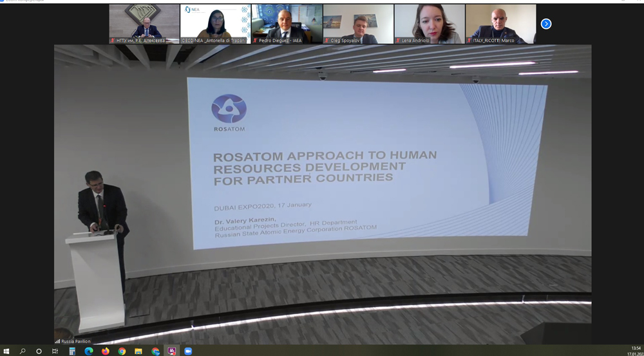The width and height of the screenshot is (644, 356).
Task: Launch Calculator from the taskbar
Action: 72,351
